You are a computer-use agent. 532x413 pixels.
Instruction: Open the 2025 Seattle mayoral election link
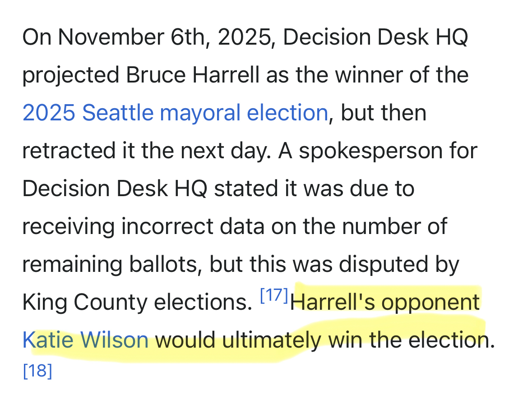[175, 113]
